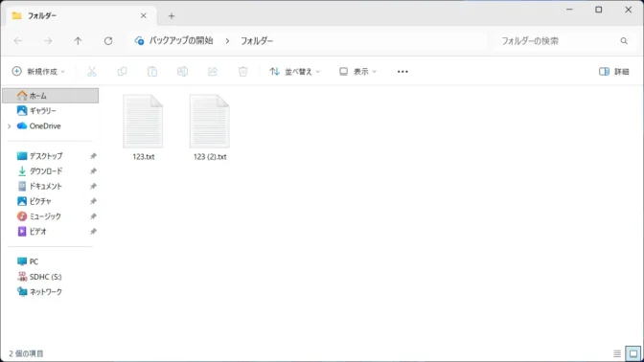Select the 123.txt file icon
644x362 pixels.
click(x=143, y=121)
